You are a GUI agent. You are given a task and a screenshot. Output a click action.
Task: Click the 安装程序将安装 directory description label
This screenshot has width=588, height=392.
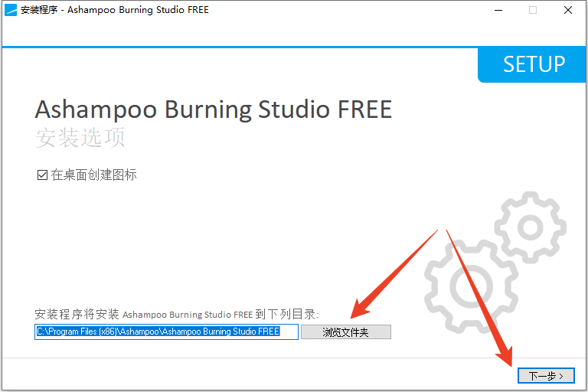[x=177, y=314]
